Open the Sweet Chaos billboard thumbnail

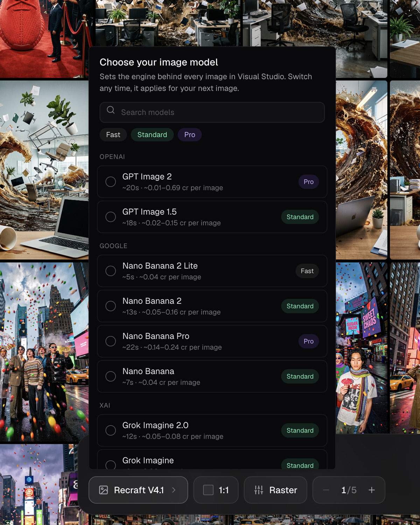point(362,348)
